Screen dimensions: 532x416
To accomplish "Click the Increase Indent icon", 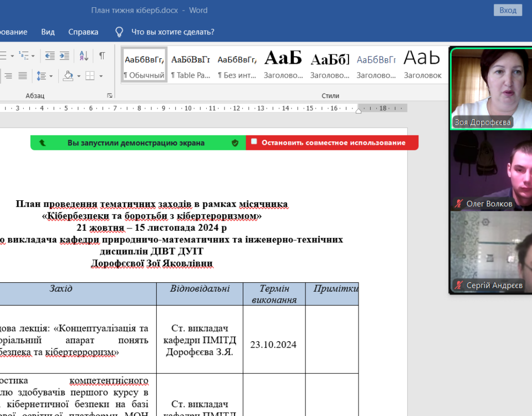I will [64, 55].
